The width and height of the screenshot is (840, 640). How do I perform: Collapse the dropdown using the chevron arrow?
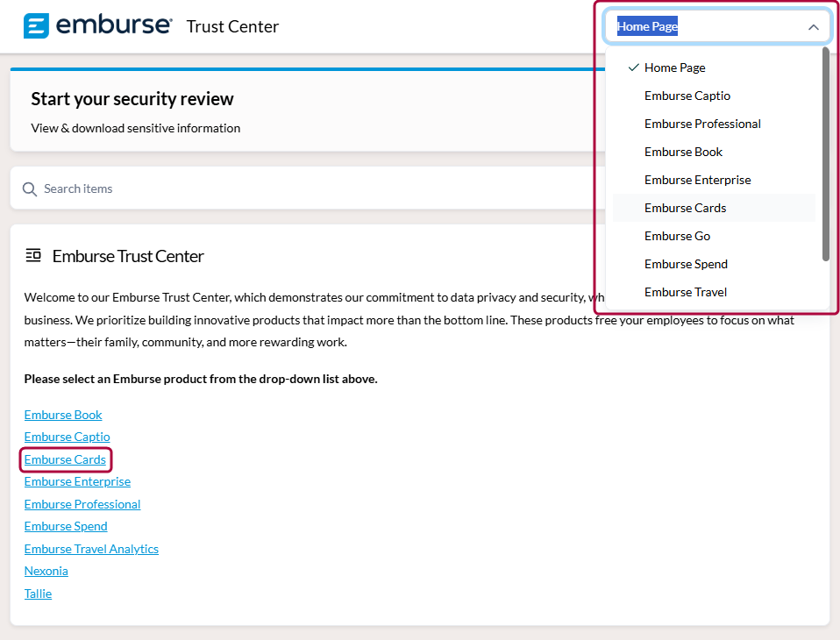click(813, 27)
